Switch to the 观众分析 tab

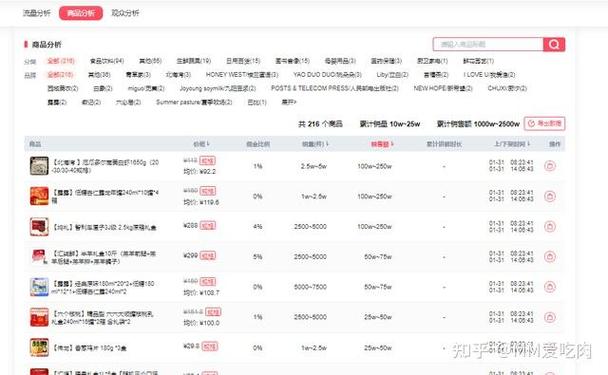(125, 13)
